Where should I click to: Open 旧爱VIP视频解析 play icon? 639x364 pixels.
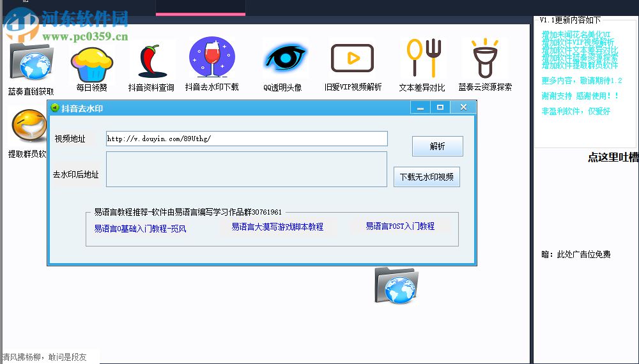[x=352, y=58]
